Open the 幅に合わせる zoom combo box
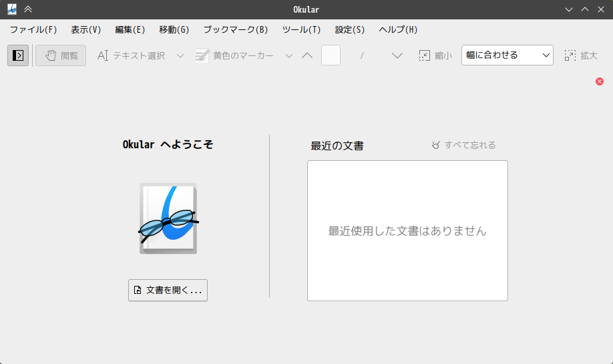 (507, 55)
